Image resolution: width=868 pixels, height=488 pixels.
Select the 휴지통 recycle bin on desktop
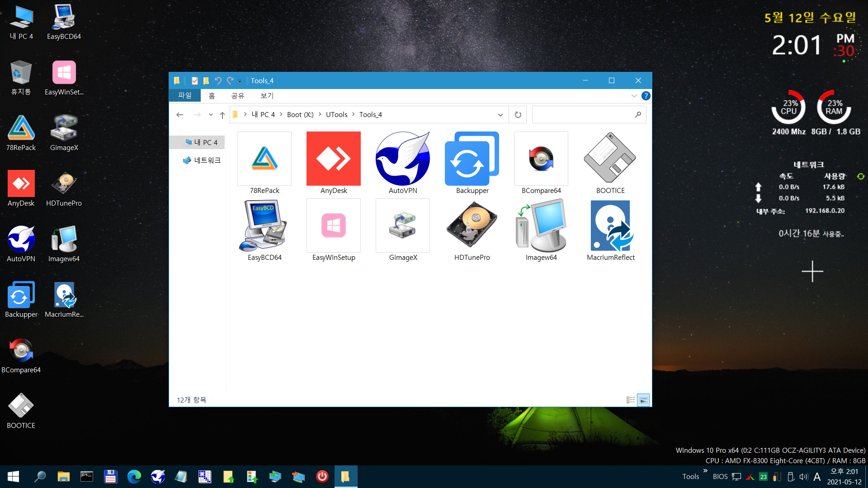click(21, 78)
